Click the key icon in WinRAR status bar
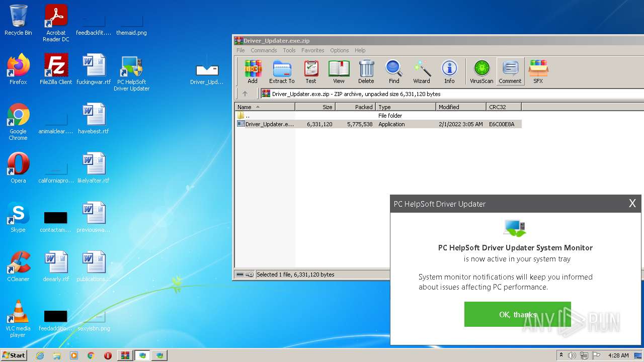644x362 pixels. pyautogui.click(x=250, y=275)
